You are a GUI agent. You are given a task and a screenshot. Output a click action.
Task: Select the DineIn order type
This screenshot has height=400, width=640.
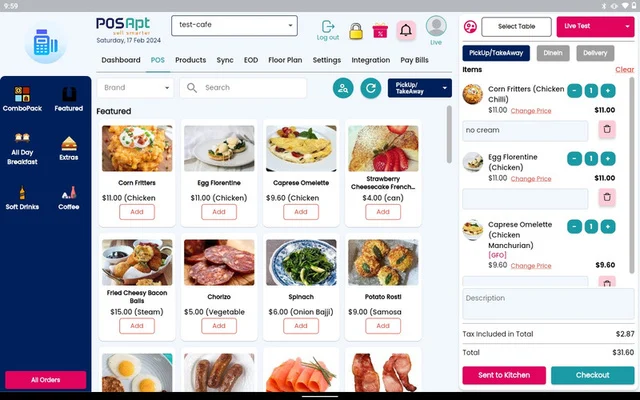[x=553, y=53]
